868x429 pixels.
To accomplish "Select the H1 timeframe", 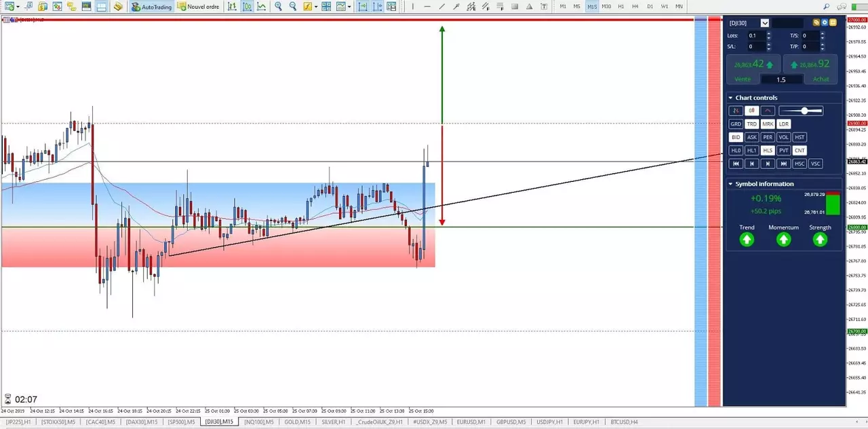I will point(620,6).
